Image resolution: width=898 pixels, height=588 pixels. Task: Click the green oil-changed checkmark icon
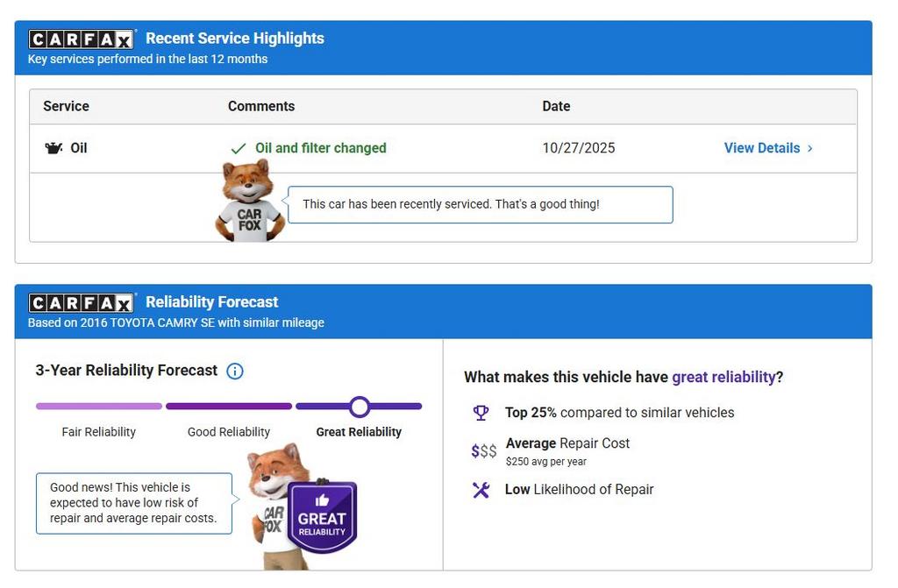pyautogui.click(x=238, y=149)
